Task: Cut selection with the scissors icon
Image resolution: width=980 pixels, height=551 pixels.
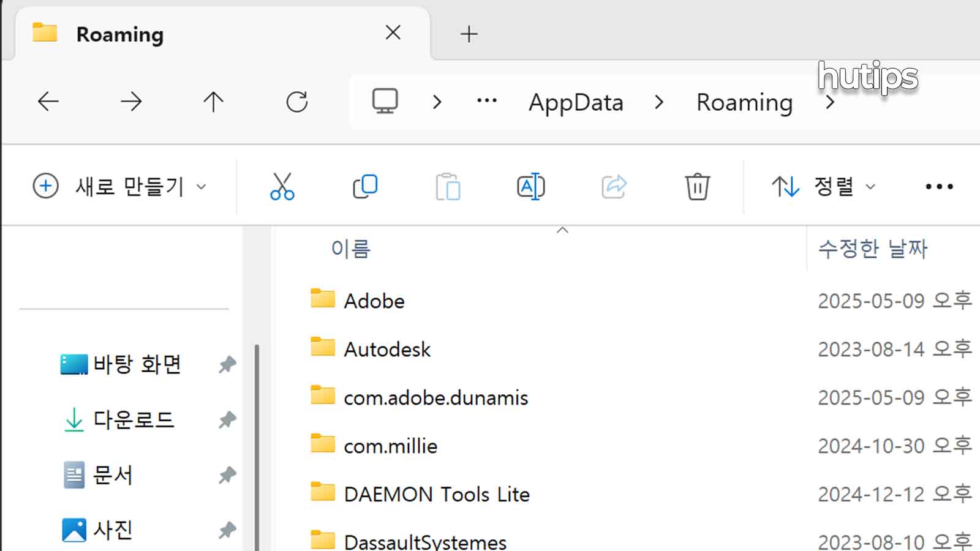Action: coord(282,186)
